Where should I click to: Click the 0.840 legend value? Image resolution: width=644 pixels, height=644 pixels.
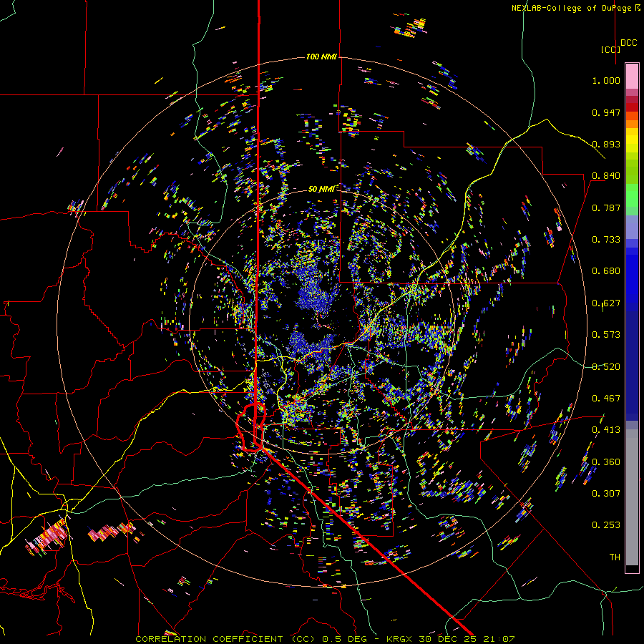pos(606,176)
